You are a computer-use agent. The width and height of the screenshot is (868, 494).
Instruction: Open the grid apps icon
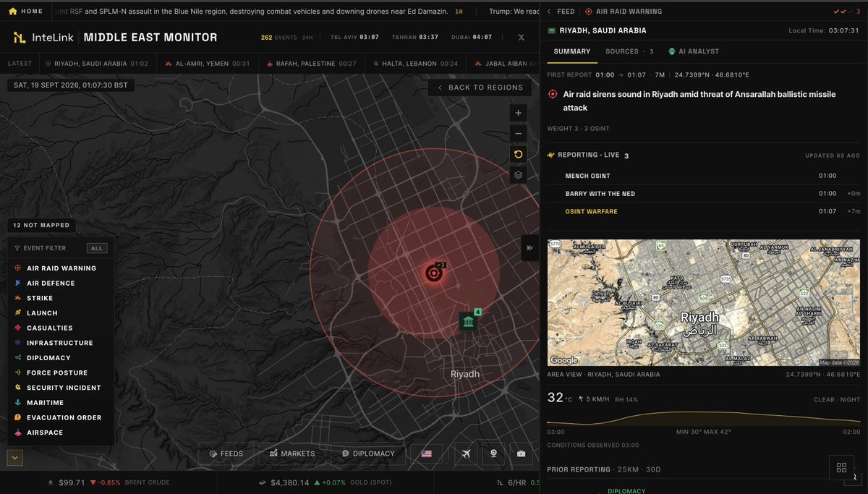coord(841,468)
